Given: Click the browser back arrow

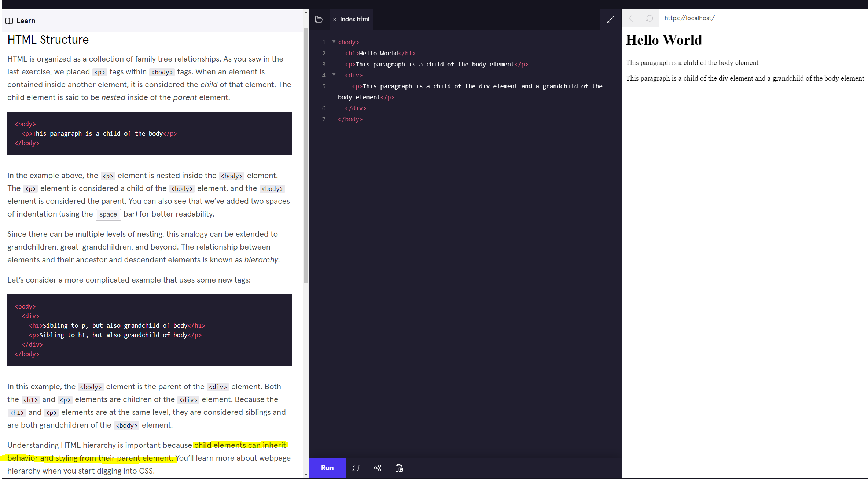Looking at the screenshot, I should [631, 18].
